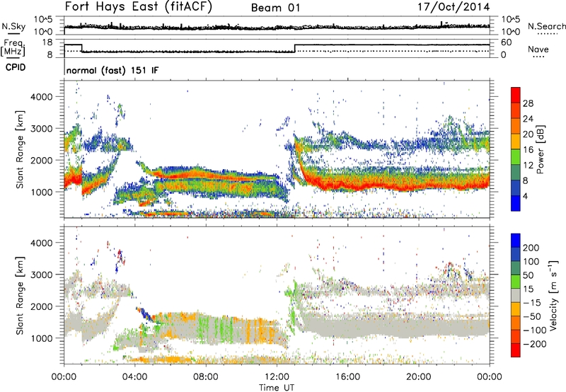
Task: Click the 'N.Sky' legend label
Action: click(x=13, y=26)
